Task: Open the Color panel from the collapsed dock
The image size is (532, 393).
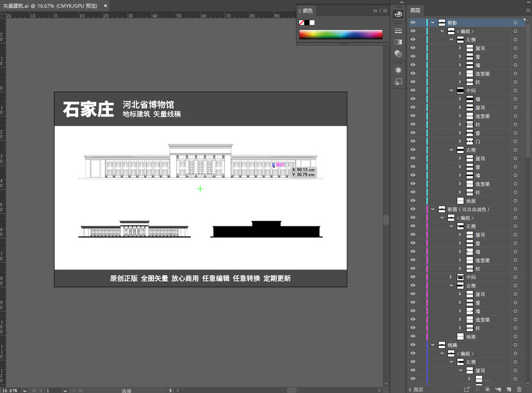Action: pyautogui.click(x=398, y=14)
